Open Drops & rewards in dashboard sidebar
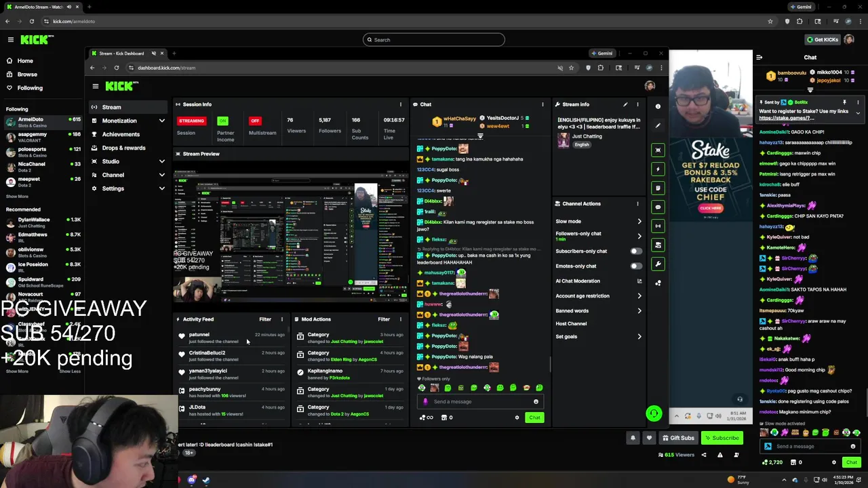The image size is (868, 488). (129, 148)
